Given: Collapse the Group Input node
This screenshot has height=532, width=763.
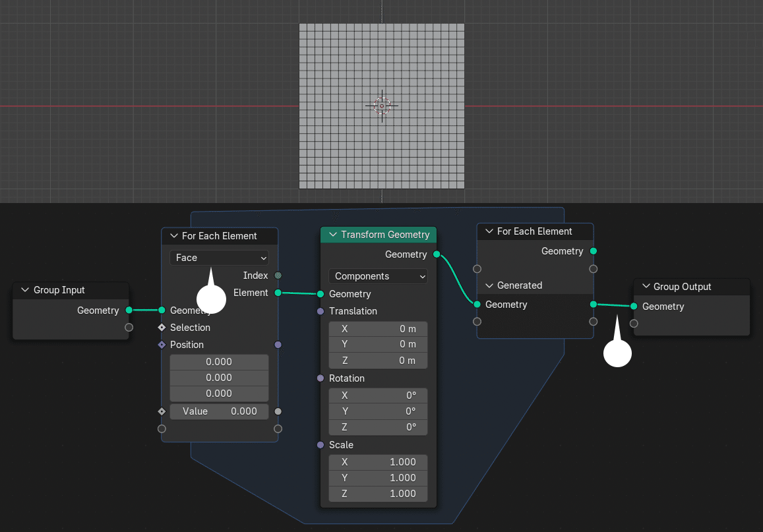Looking at the screenshot, I should click(x=24, y=290).
